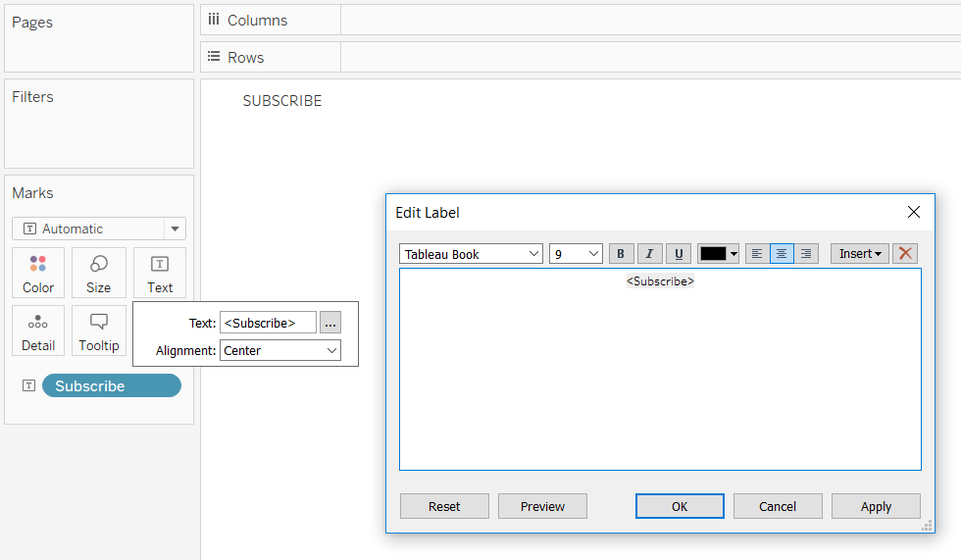Toggle underline formatting in Edit Label
Screen dimensions: 961x560
679,254
